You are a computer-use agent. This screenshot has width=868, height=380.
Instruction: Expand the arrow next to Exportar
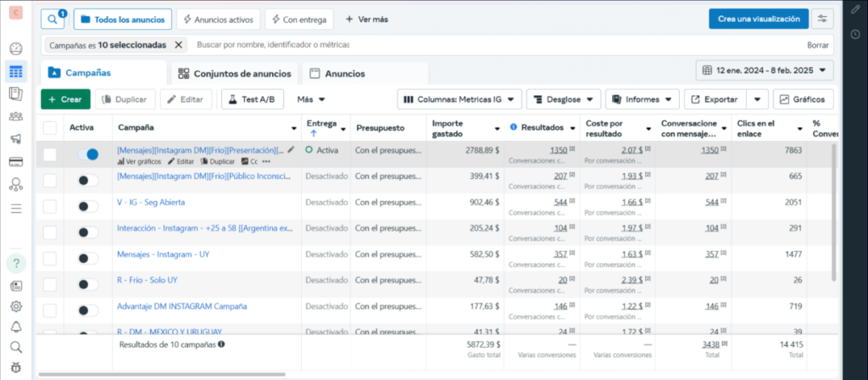point(757,100)
